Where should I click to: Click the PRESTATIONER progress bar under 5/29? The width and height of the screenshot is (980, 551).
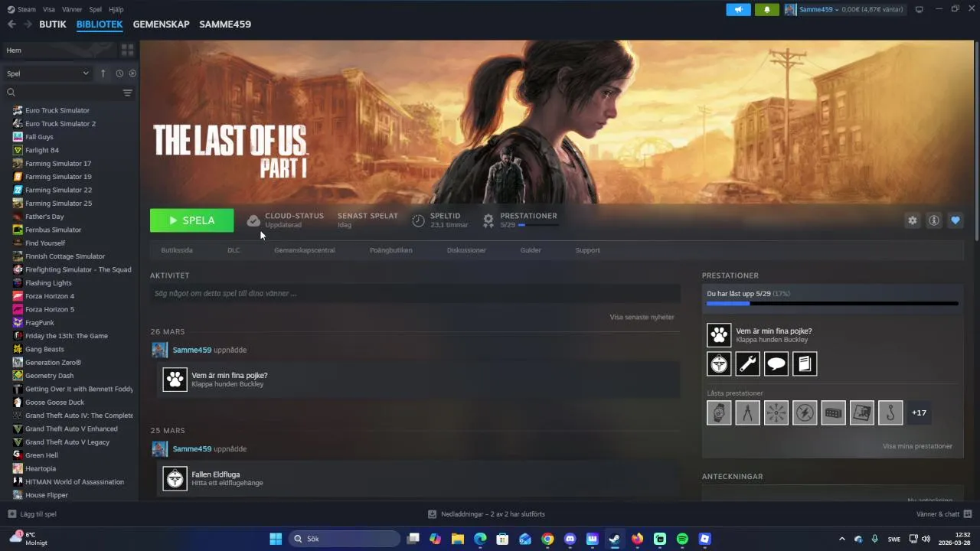pos(538,225)
